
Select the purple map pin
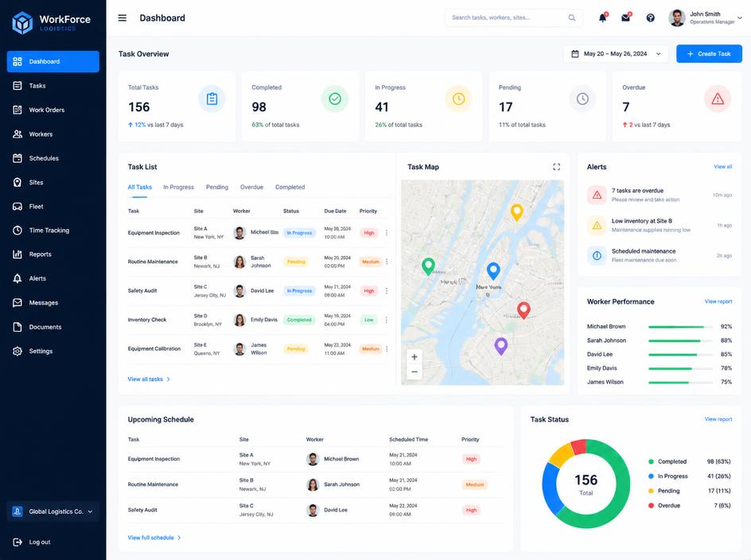500,346
